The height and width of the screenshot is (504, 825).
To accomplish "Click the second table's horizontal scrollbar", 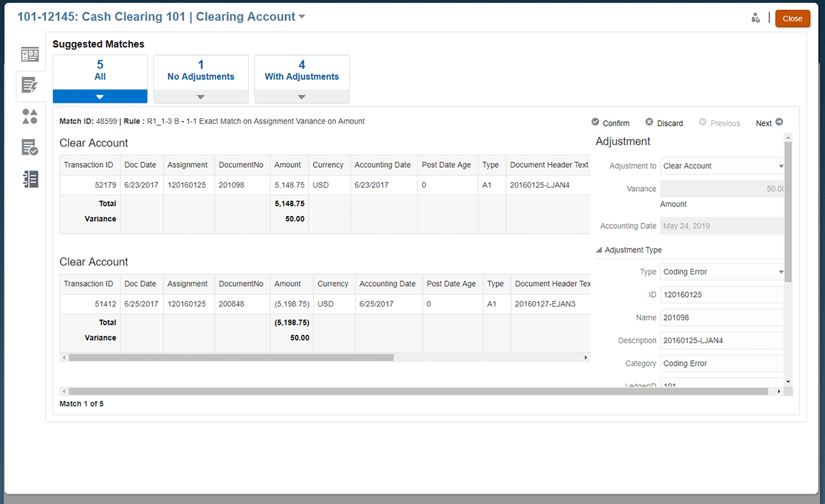I will (231, 358).
